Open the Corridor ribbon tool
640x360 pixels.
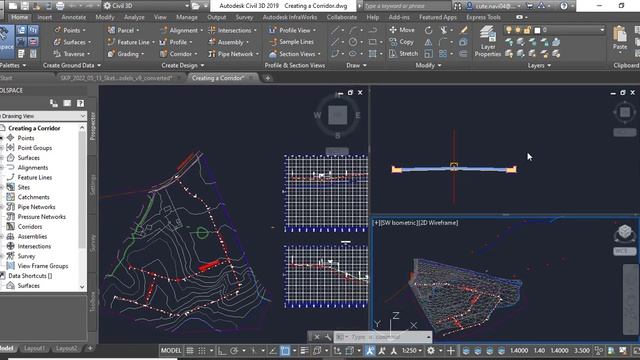pos(178,54)
